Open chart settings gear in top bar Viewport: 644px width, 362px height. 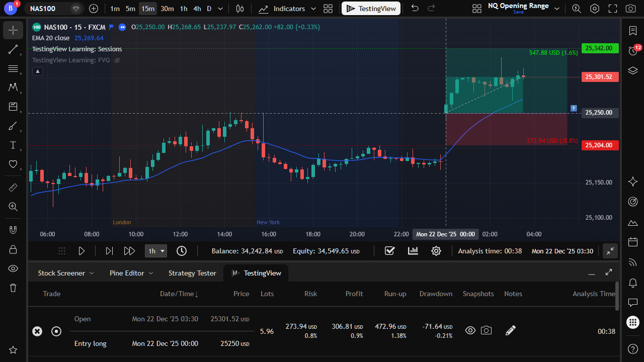[x=595, y=9]
